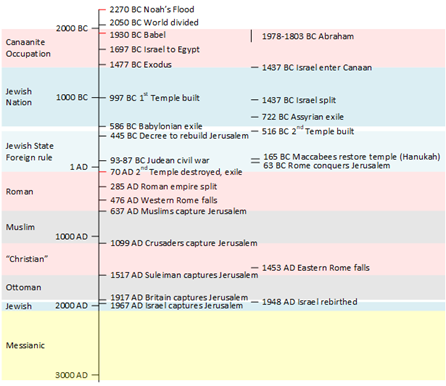Click the 637 AD Muslims capture Jerusalem entry
The width and height of the screenshot is (446, 386).
click(178, 211)
